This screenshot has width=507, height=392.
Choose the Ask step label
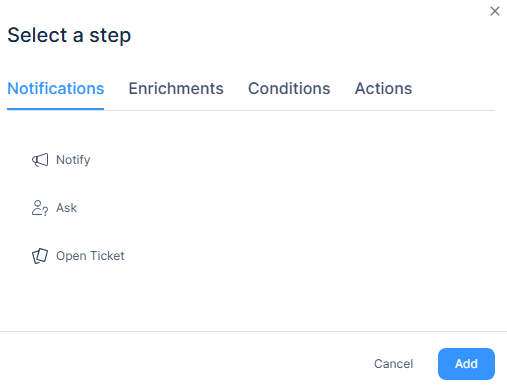(66, 208)
